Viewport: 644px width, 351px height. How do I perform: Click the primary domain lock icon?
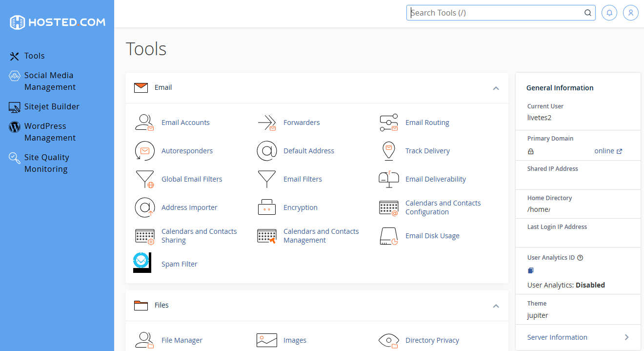click(531, 151)
